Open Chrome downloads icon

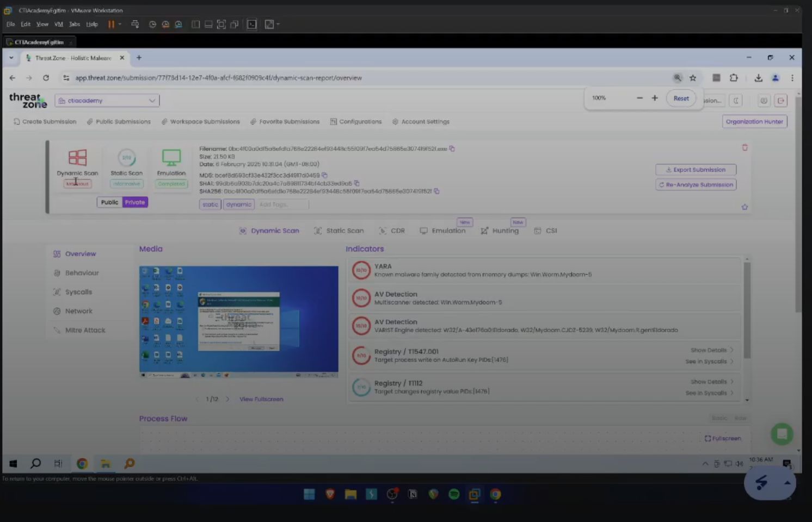[758, 78]
